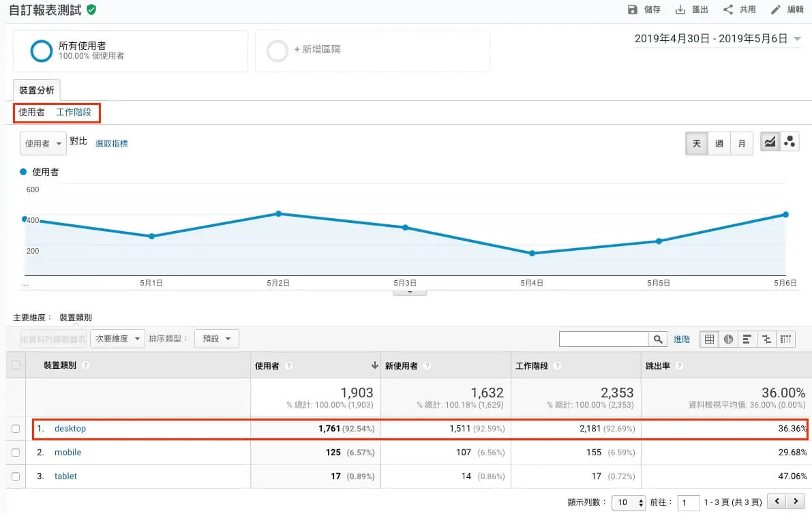
Task: Click the 匯出 export icon
Action: pos(680,10)
